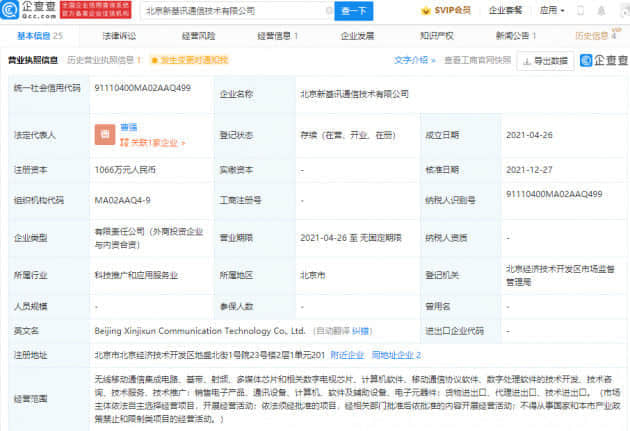Click the 企查查 logo in the header

click(28, 10)
